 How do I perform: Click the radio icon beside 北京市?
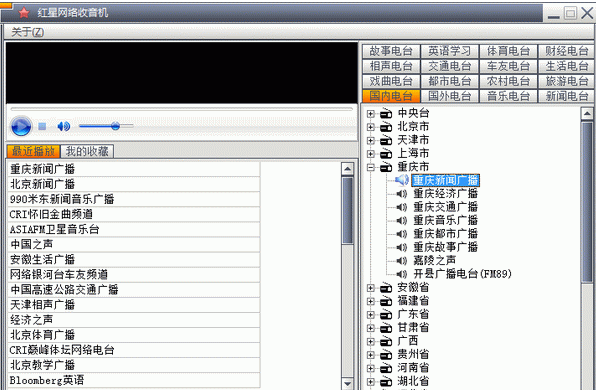386,127
